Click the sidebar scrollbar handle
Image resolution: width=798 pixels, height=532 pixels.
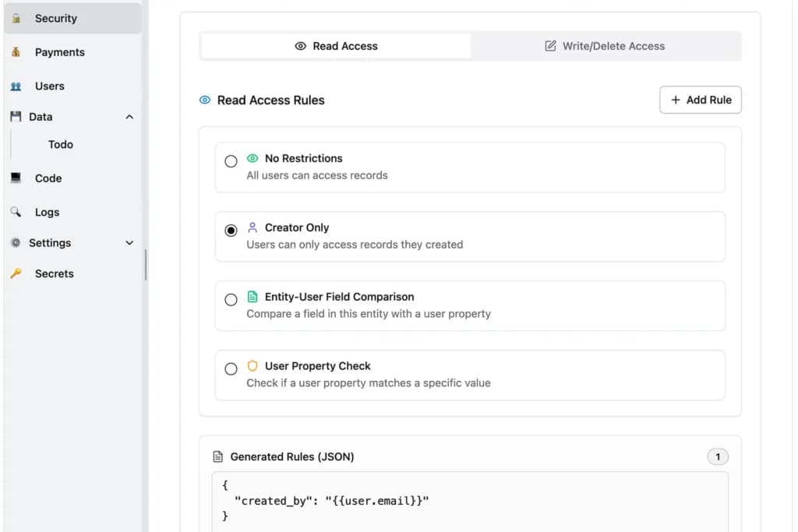(146, 265)
